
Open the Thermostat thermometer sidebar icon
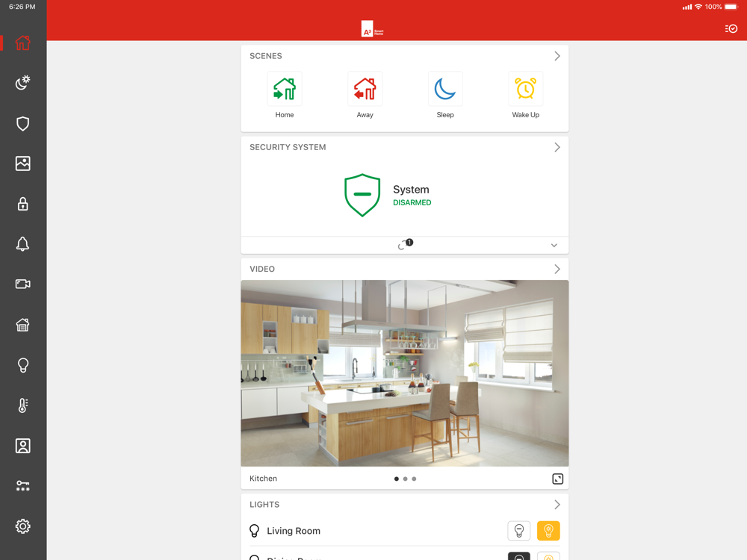point(23,405)
